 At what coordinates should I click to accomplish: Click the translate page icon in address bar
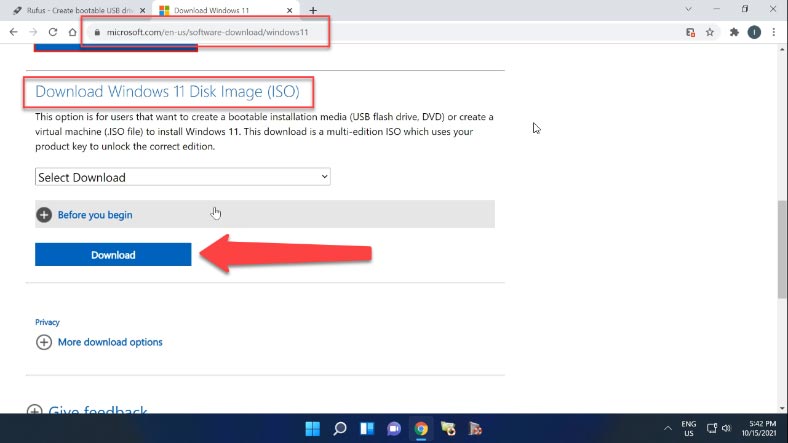(691, 32)
